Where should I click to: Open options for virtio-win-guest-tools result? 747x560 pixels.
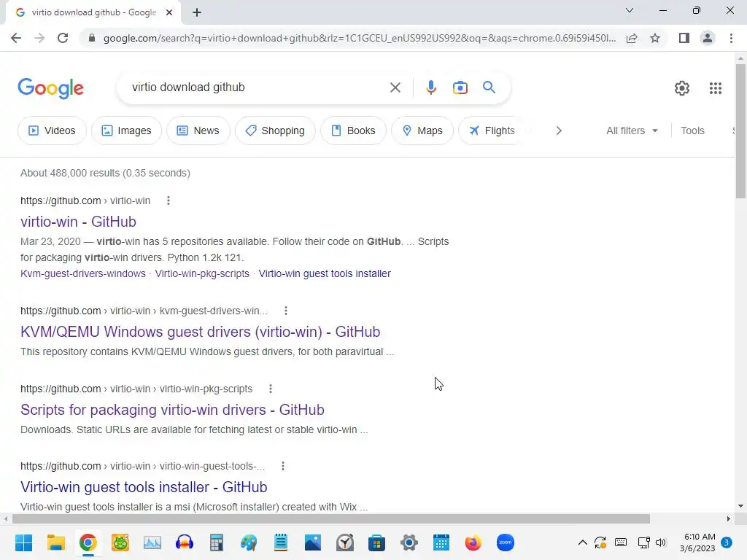pos(283,466)
